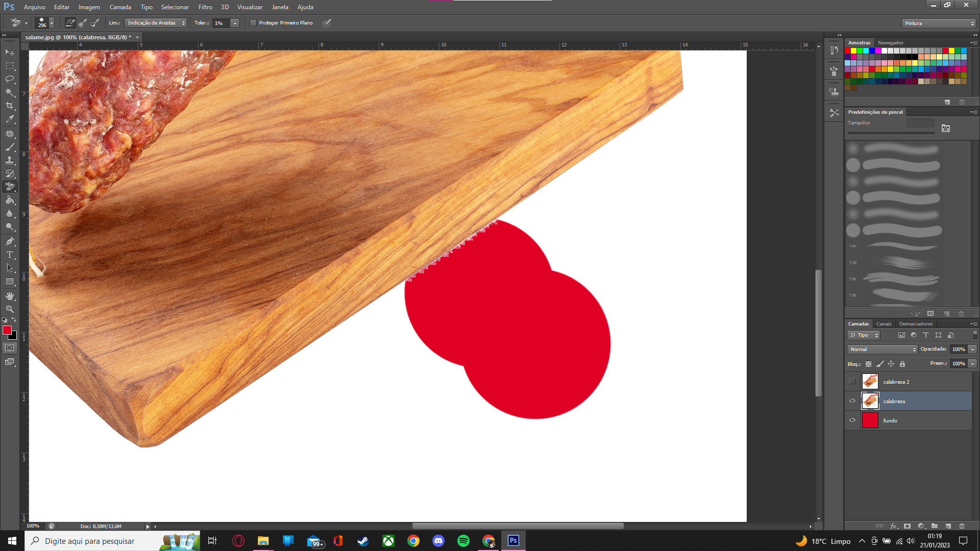The image size is (980, 551).
Task: Select the Lasso tool
Action: (x=10, y=79)
